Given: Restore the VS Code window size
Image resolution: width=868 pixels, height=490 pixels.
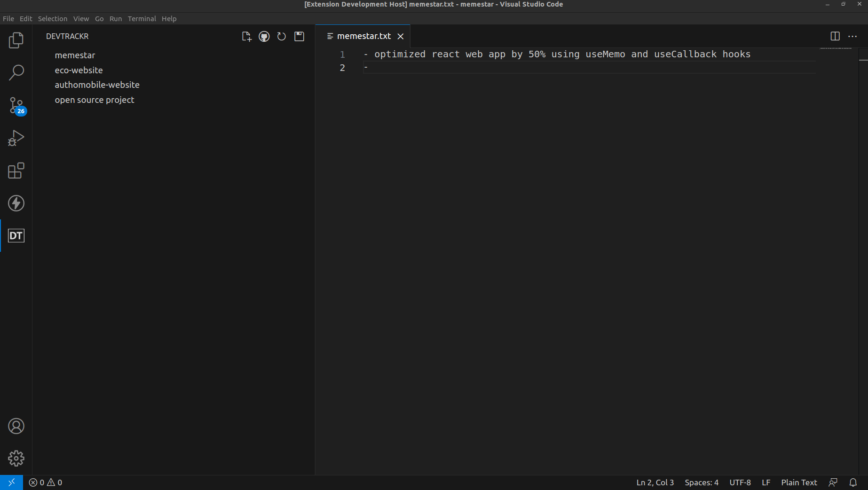Looking at the screenshot, I should click(843, 4).
